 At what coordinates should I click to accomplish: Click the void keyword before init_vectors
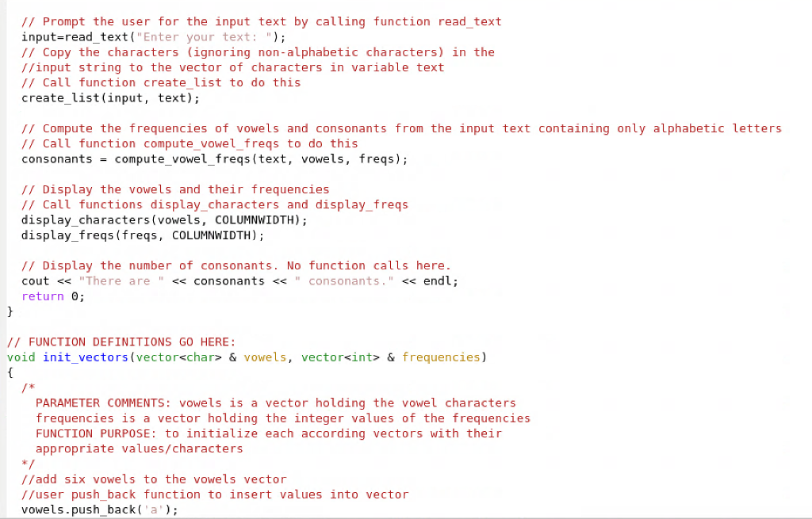(21, 357)
